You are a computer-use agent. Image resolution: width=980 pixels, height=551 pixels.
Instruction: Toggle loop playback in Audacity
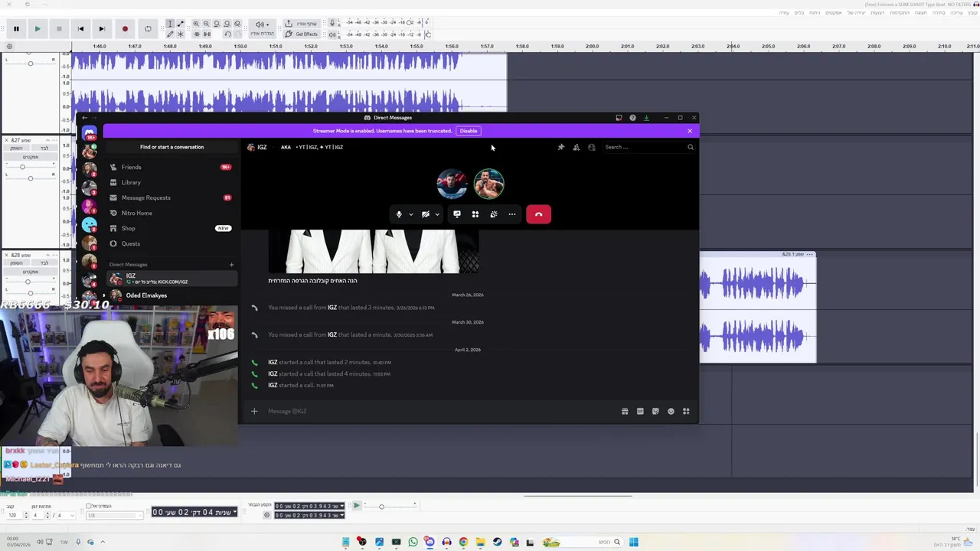[x=149, y=29]
